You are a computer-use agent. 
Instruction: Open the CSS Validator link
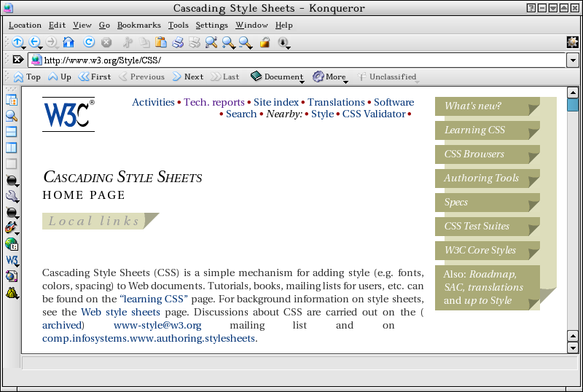pos(374,114)
